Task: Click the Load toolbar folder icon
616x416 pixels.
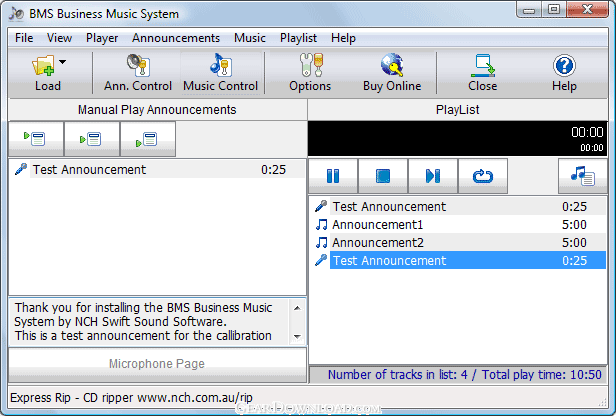Action: tap(43, 65)
